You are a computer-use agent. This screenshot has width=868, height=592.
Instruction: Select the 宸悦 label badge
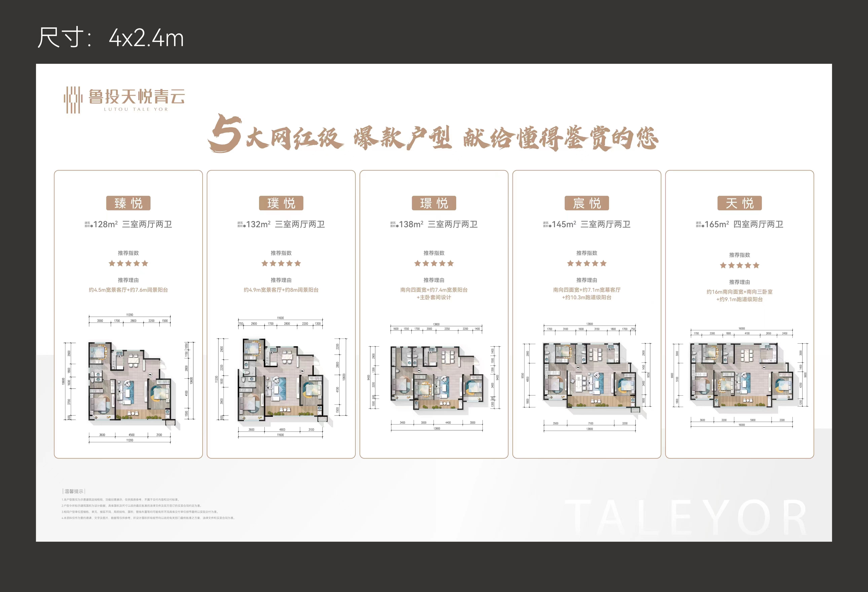point(586,203)
